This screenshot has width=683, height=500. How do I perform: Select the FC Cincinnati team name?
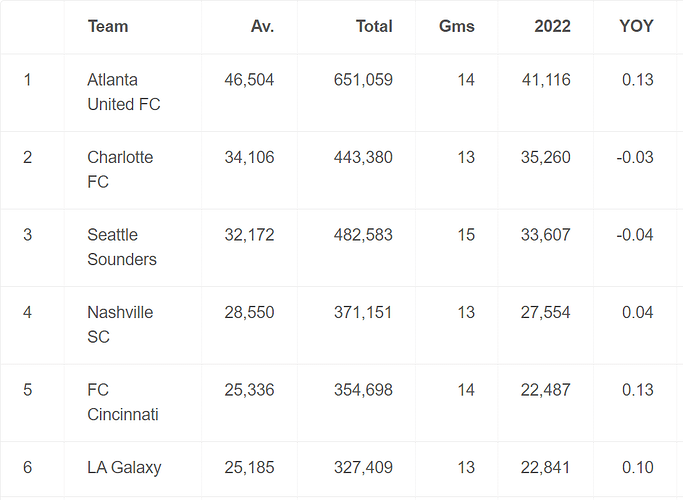tap(123, 402)
